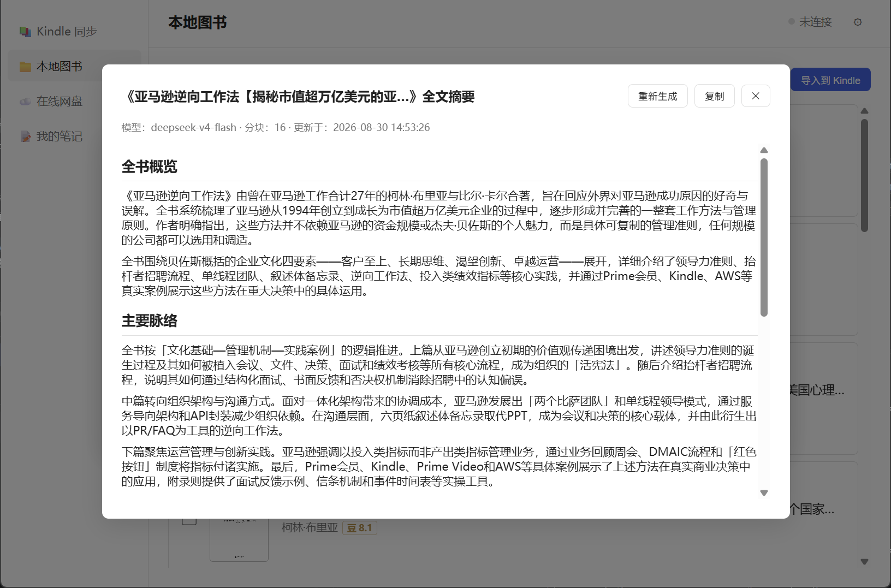891x588 pixels.
Task: Click the book list scroll-down arrow
Action: point(864,561)
